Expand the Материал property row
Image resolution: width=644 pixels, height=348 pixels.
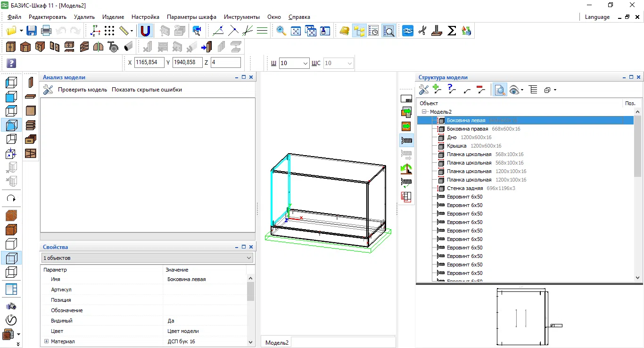click(46, 341)
